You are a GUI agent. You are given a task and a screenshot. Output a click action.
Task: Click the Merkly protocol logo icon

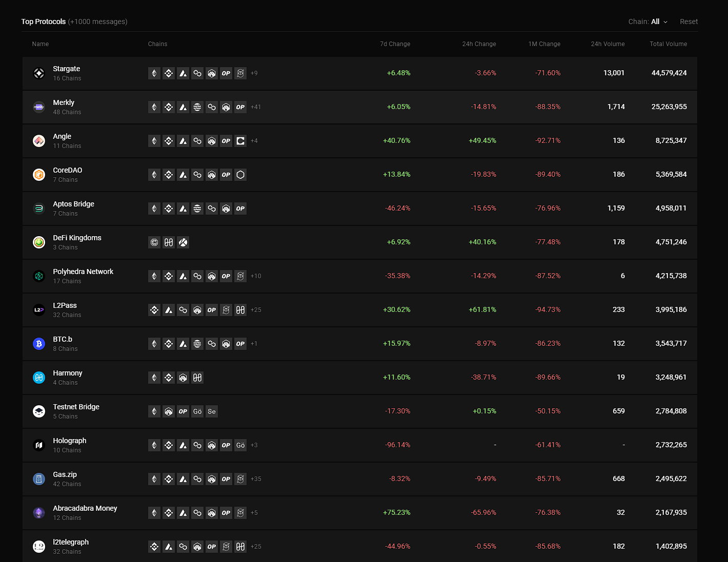coord(39,107)
